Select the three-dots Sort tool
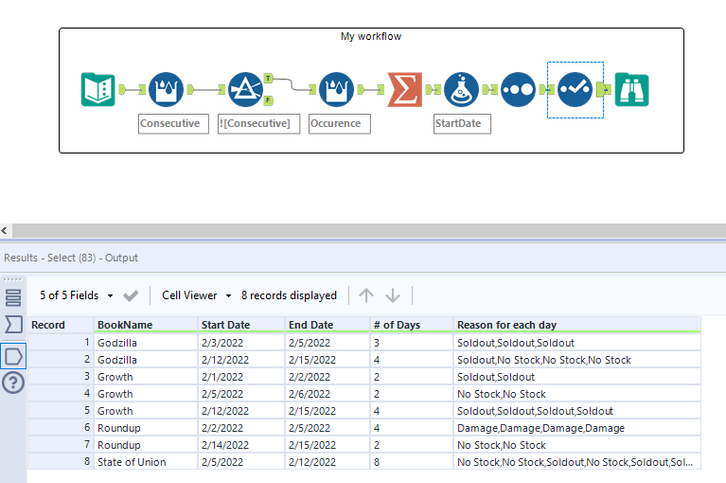 [518, 90]
